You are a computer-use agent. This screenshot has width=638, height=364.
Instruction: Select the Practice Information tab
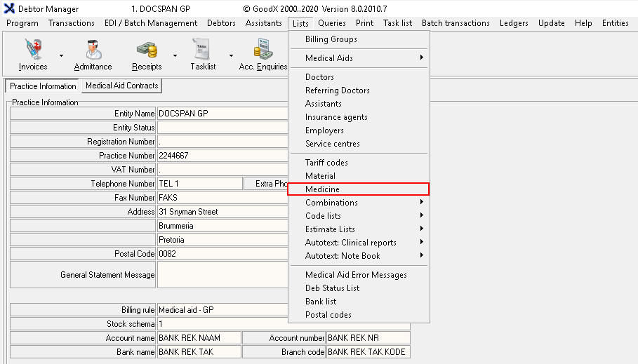coord(43,86)
